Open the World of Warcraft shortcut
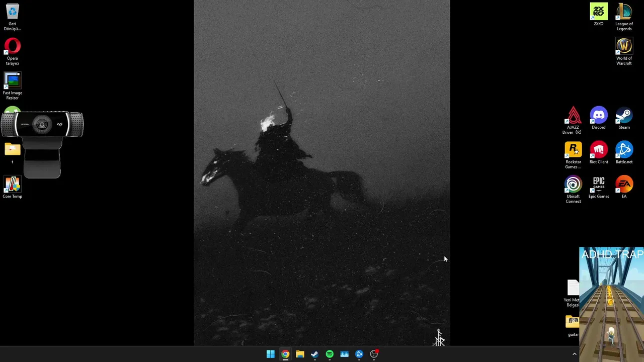 624,52
